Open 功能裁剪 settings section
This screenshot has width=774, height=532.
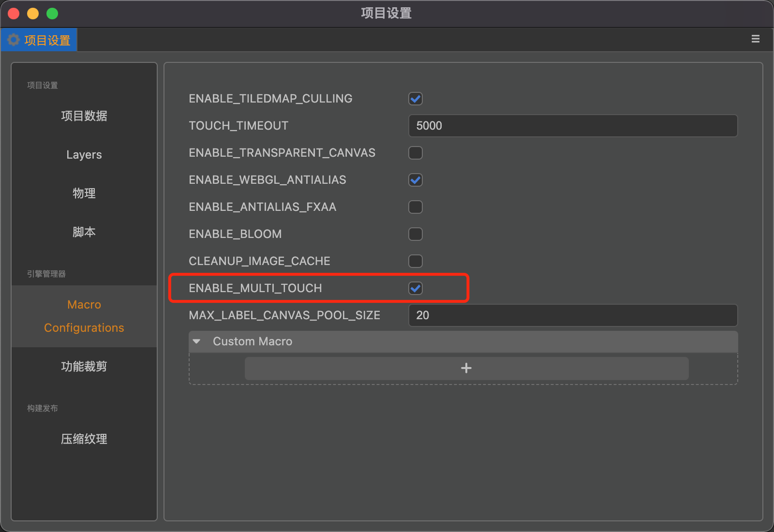pyautogui.click(x=84, y=367)
